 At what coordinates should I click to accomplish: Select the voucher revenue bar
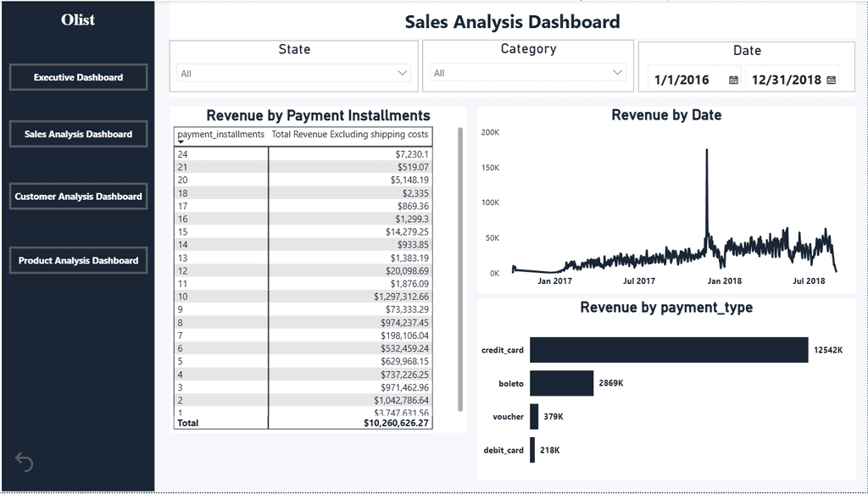534,416
